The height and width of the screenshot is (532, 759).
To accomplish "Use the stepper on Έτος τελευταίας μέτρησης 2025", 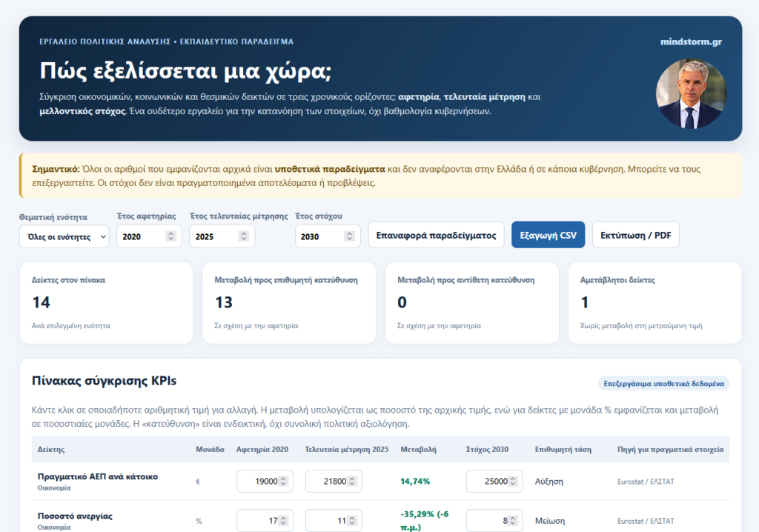I will 244,236.
